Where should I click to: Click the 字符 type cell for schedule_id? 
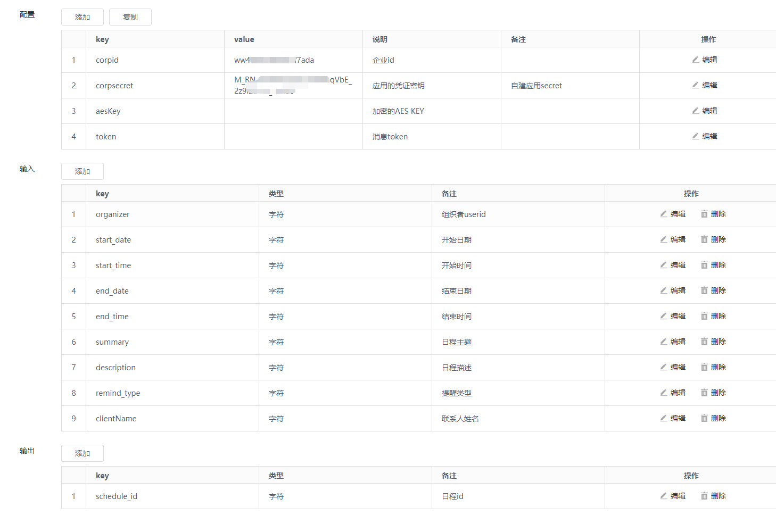pos(345,496)
